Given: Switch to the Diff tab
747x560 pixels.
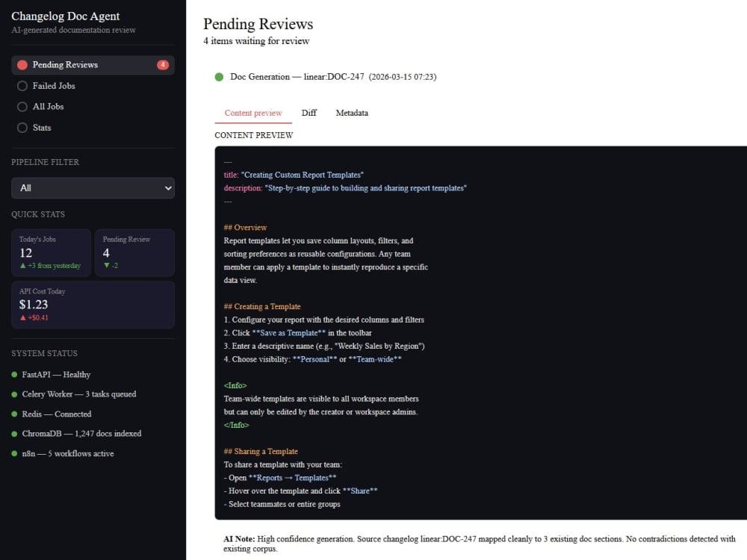Looking at the screenshot, I should (x=309, y=113).
